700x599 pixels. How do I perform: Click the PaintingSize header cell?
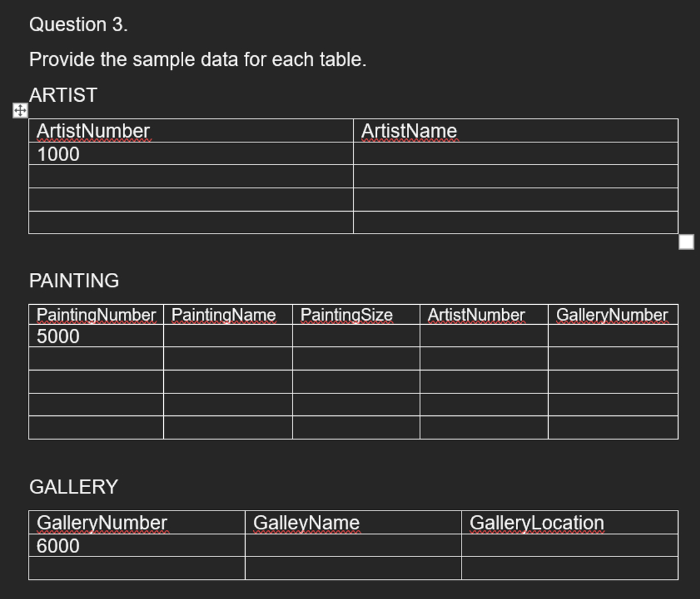pyautogui.click(x=356, y=314)
